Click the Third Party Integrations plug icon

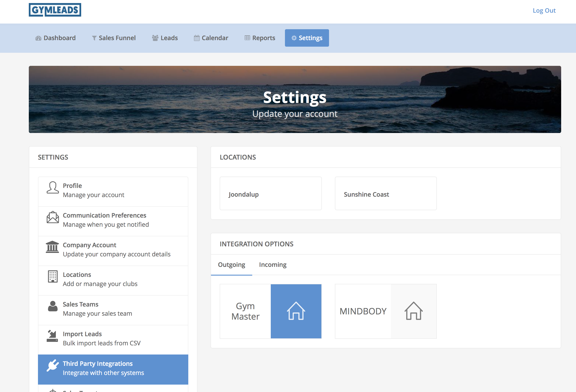(53, 365)
